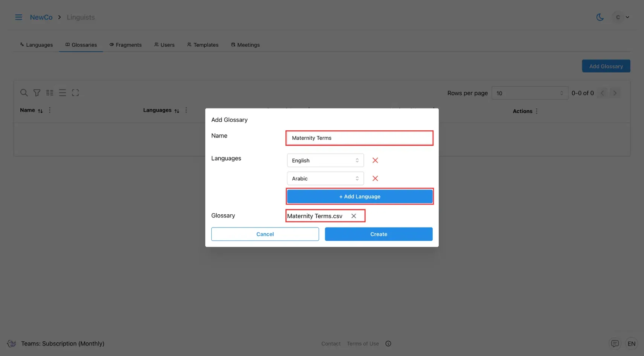Open show/hide columns icon
This screenshot has height=356, width=644.
[50, 93]
